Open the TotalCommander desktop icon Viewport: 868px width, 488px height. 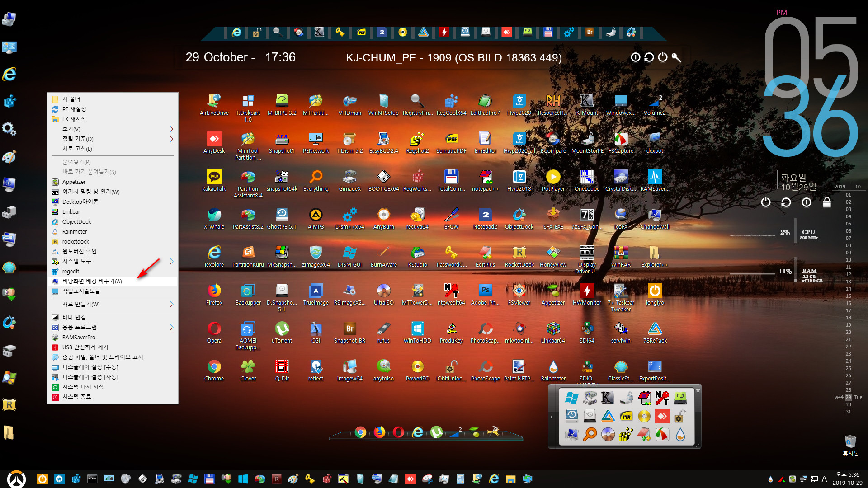click(451, 181)
